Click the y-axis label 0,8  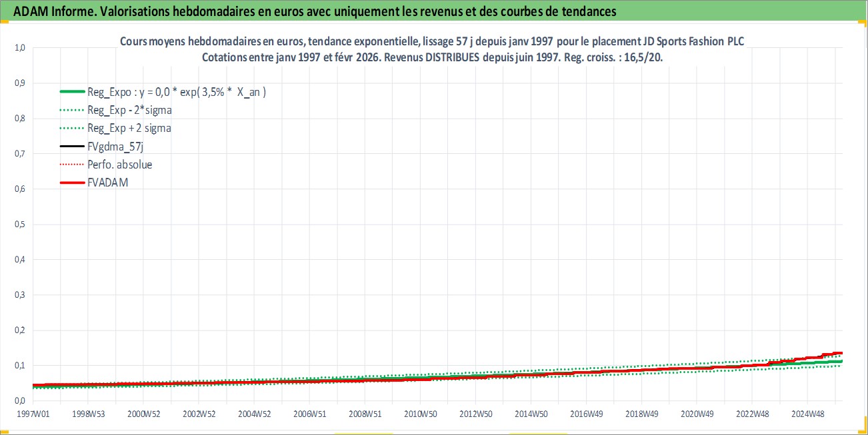pos(19,119)
